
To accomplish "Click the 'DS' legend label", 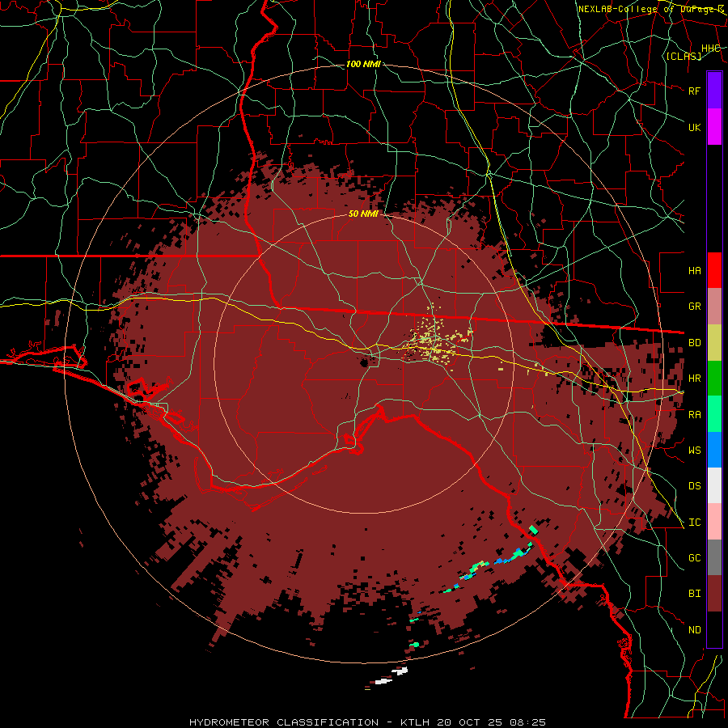I will click(695, 486).
